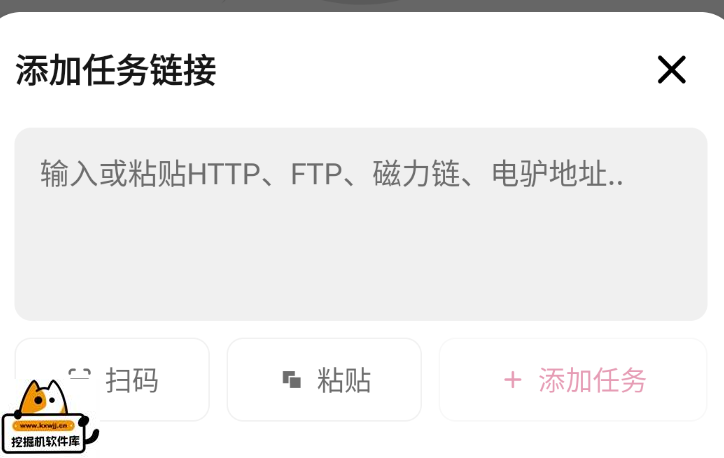Tap the 粘贴 button
Image resolution: width=724 pixels, height=458 pixels.
324,380
